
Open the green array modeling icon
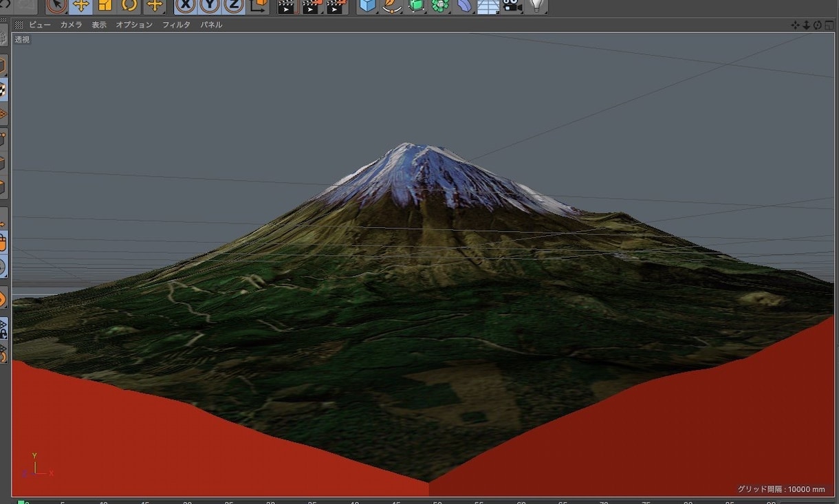(x=440, y=6)
